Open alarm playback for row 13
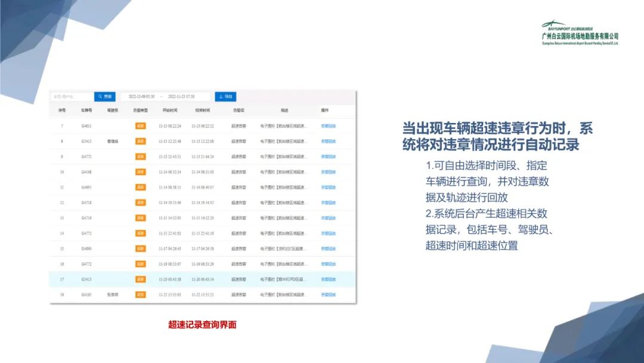Screen dimensions: 644x363 [x=329, y=218]
